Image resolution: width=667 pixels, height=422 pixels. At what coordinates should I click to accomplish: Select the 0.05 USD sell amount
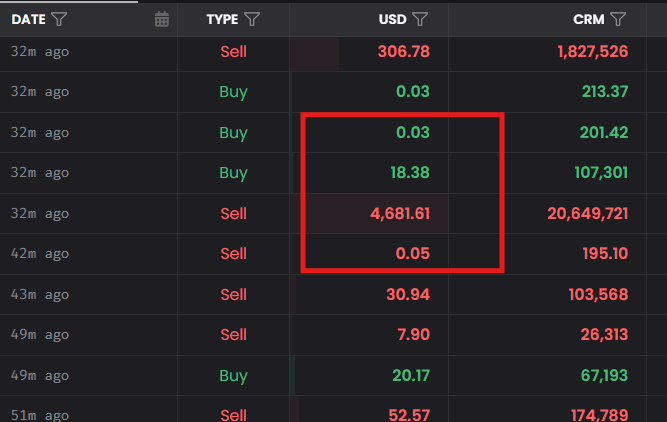(413, 254)
